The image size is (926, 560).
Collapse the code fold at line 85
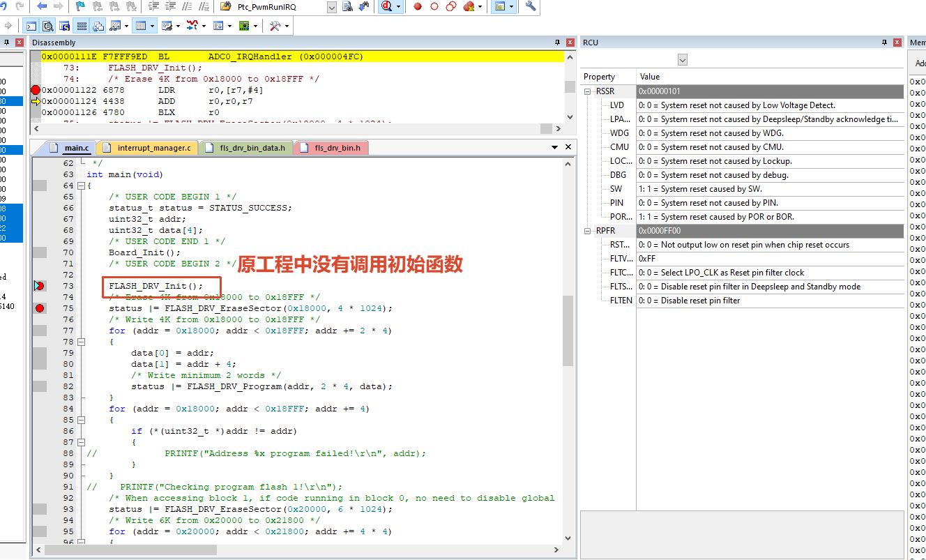point(81,420)
